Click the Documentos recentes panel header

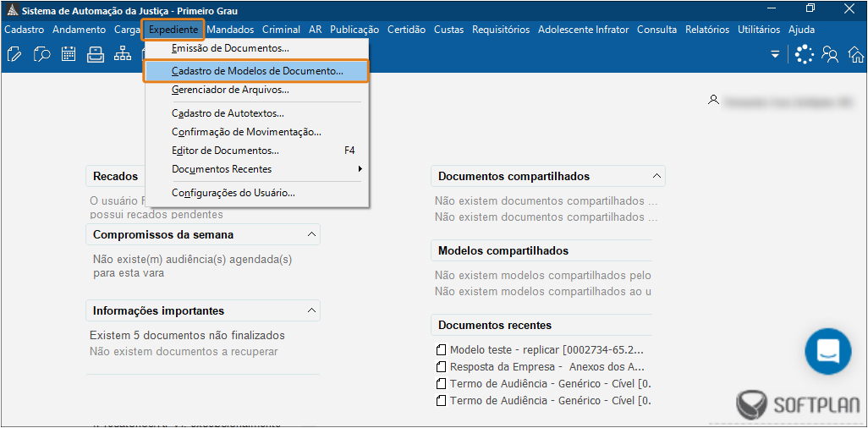tap(541, 325)
